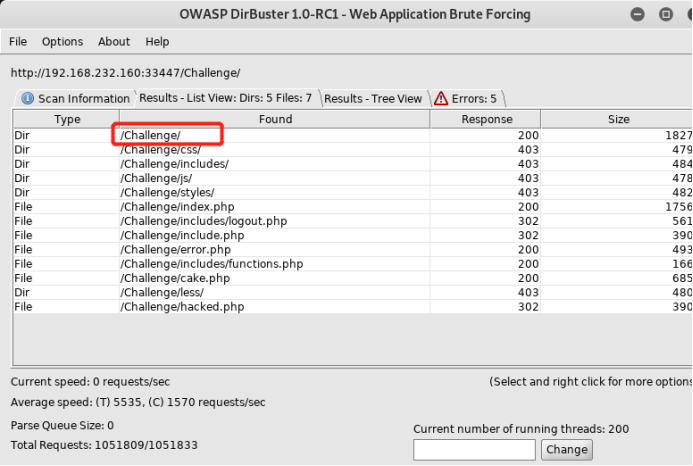Select /Challenge/includes/functions.php entry
Image resolution: width=693 pixels, height=466 pixels.
coord(353,264)
